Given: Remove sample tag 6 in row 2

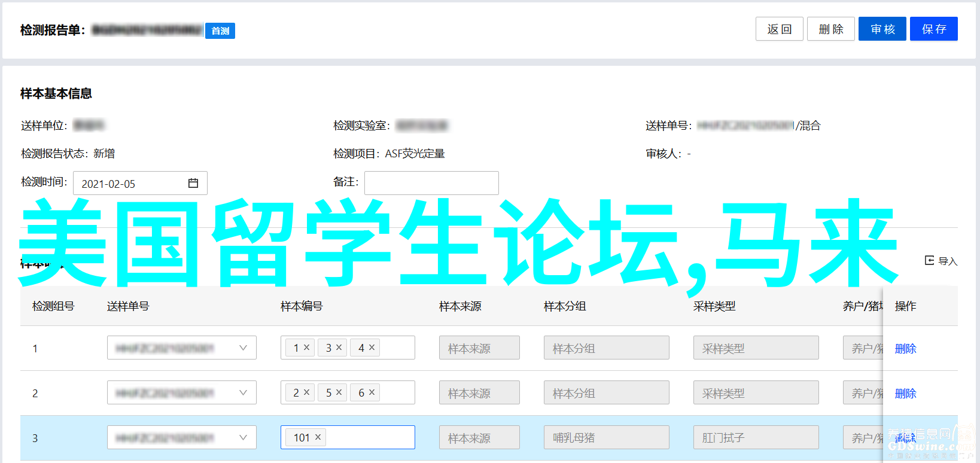Looking at the screenshot, I should click(x=372, y=392).
